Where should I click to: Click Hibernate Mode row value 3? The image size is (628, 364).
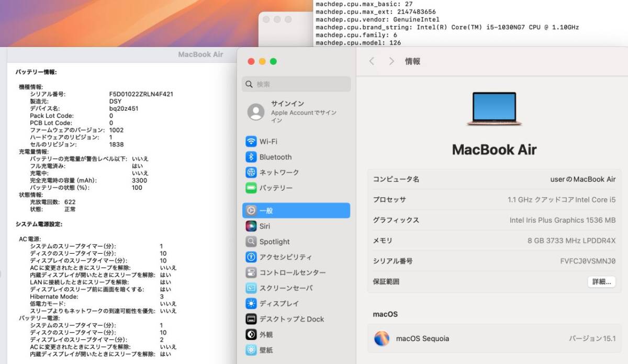162,297
